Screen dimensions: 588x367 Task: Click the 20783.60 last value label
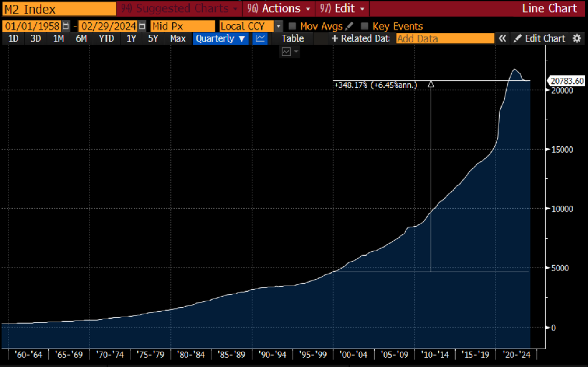tap(567, 81)
